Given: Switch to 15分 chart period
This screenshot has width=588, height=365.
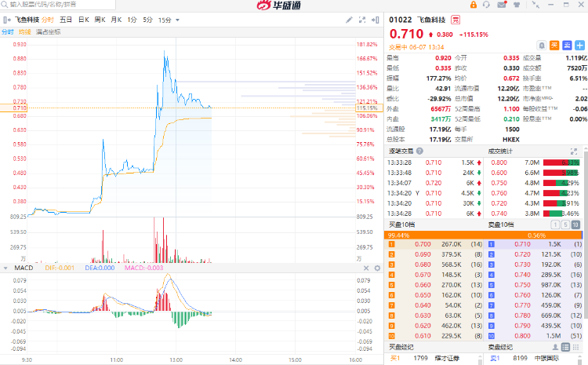Looking at the screenshot, I should (165, 20).
